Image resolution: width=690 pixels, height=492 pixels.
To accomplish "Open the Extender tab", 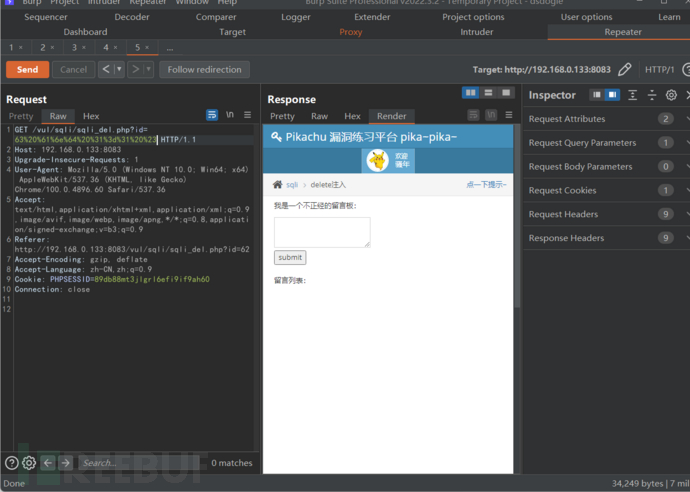I will click(372, 17).
